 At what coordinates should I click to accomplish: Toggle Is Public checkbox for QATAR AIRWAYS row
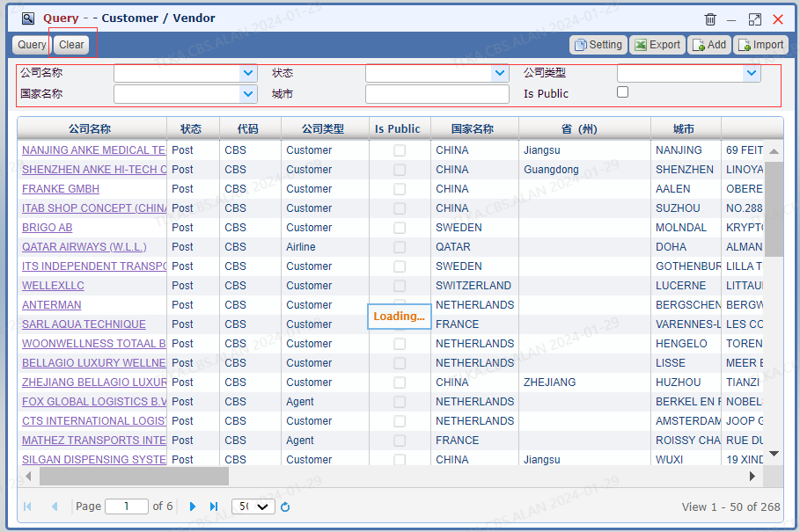click(x=400, y=247)
